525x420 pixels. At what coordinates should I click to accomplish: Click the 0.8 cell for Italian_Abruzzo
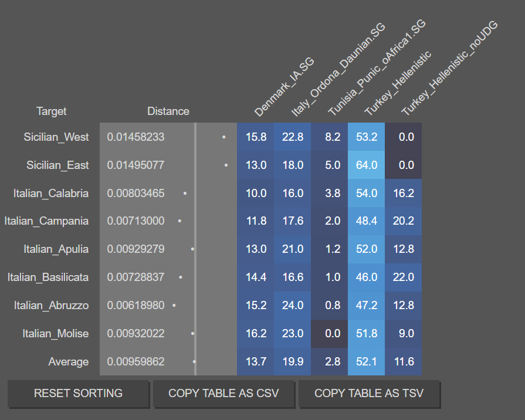click(x=330, y=306)
